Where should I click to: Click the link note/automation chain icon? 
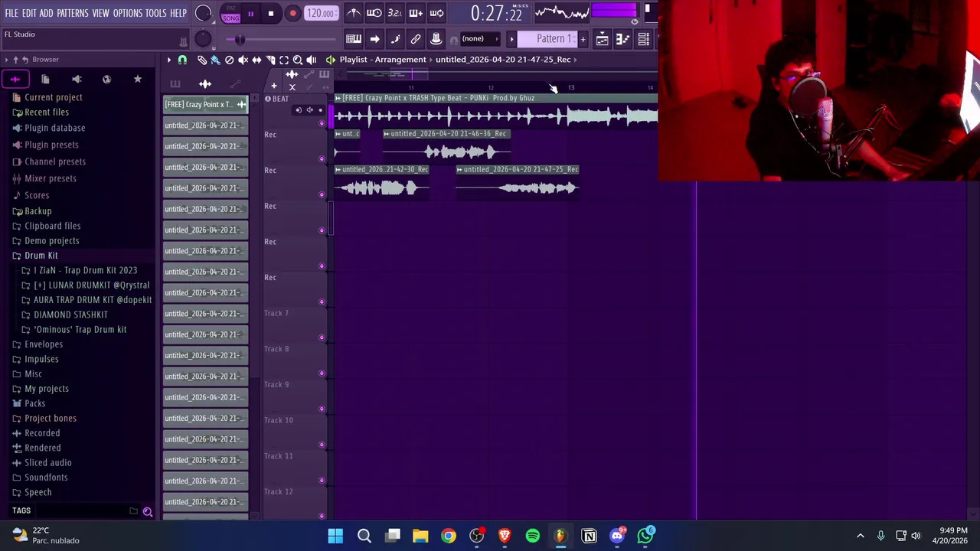point(416,39)
